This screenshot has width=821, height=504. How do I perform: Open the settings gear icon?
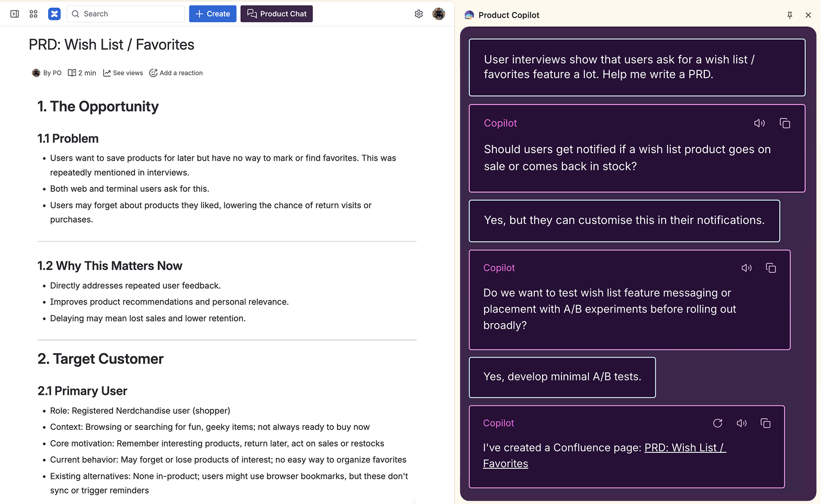pyautogui.click(x=419, y=14)
